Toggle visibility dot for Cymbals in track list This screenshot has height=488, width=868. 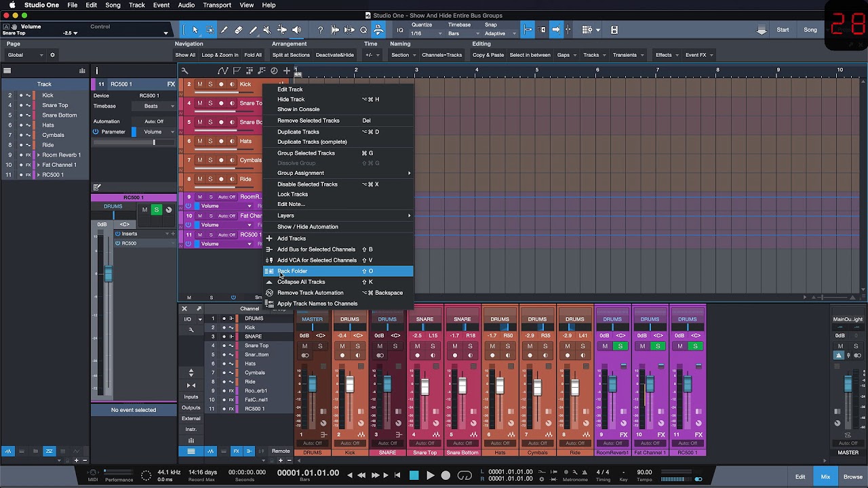20,135
